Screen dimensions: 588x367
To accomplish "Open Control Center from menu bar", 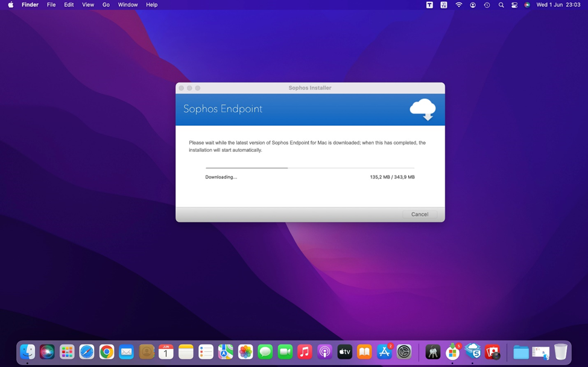I will (514, 5).
